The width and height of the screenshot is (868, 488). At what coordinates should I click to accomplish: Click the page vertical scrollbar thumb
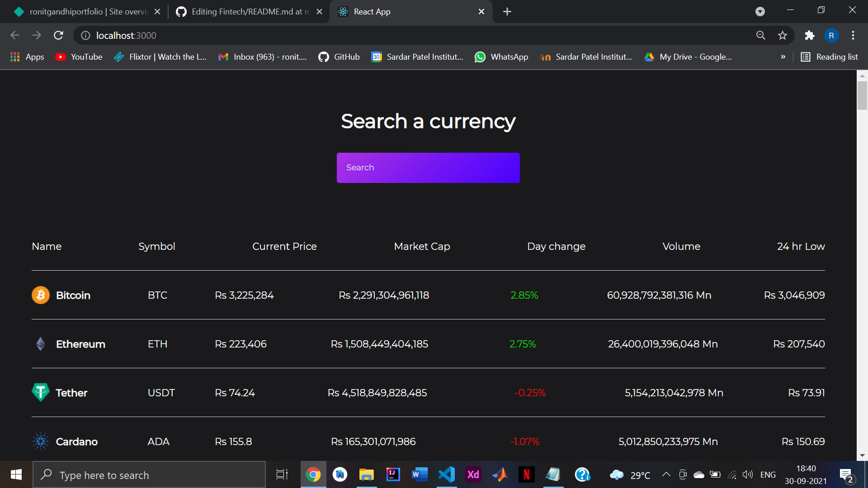[x=862, y=96]
